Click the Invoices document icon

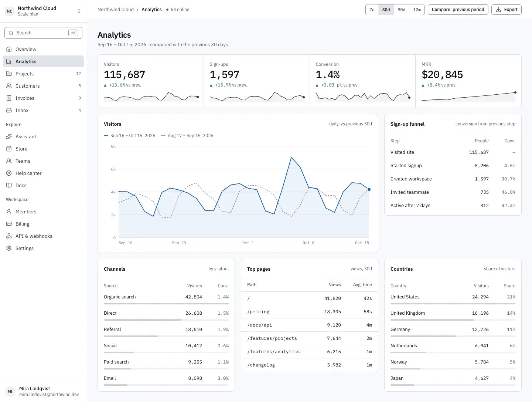click(9, 98)
